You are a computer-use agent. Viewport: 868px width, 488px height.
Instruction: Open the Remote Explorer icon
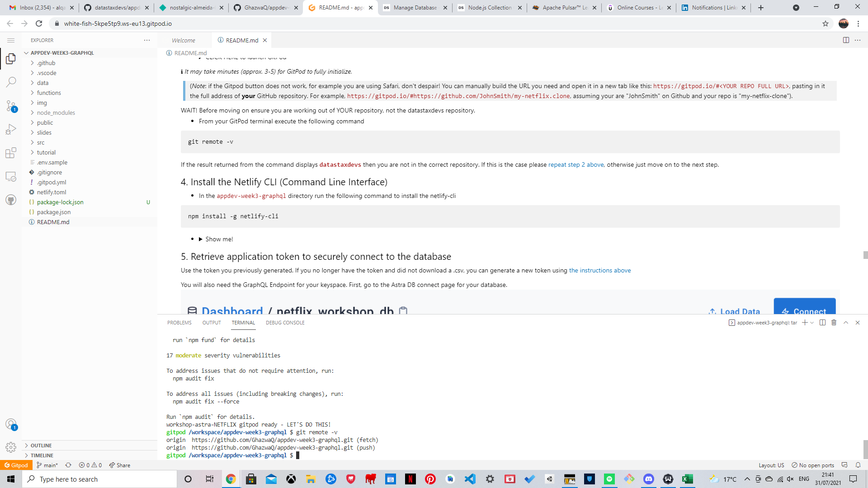[x=11, y=176]
